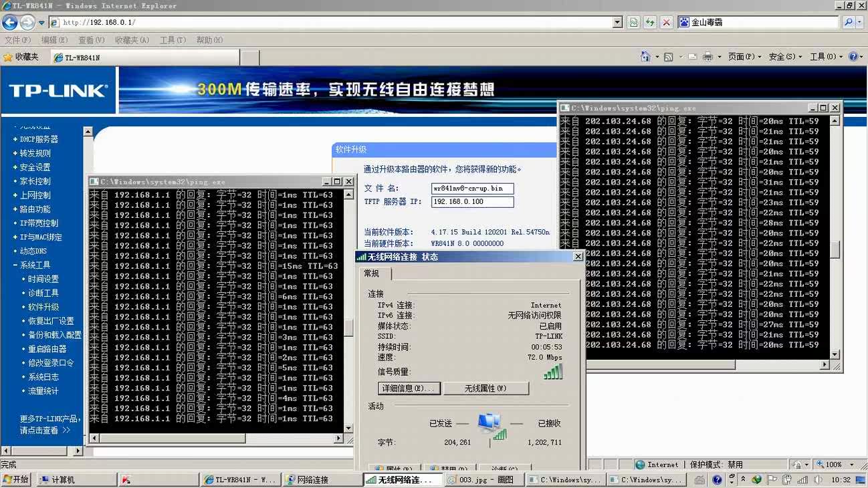Click the TFTP 服务器 IP input field
Image resolution: width=868 pixels, height=488 pixels.
point(472,202)
